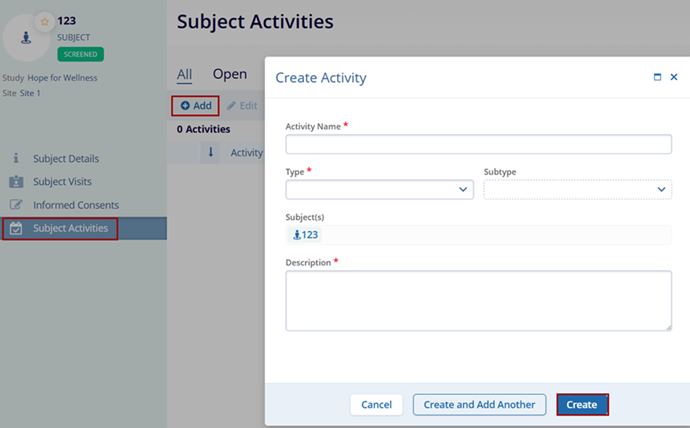
Task: Open the Subtype dropdown
Action: 577,189
